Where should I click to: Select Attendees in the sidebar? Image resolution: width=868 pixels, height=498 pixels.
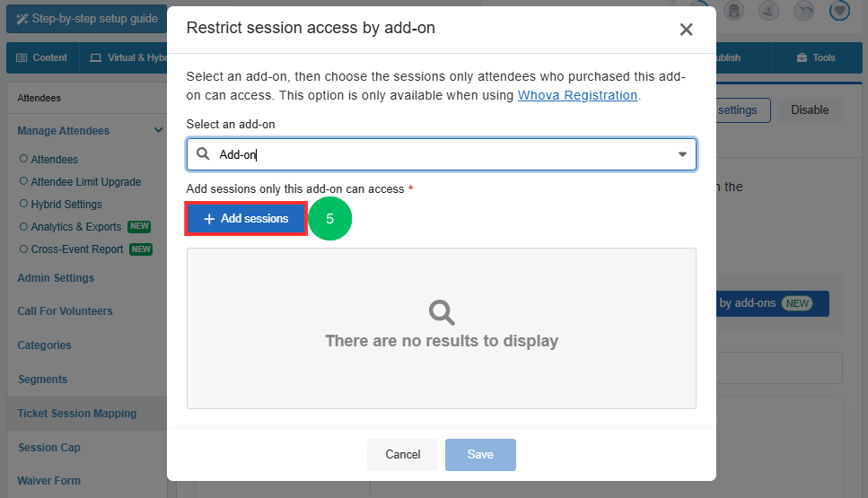(54, 160)
